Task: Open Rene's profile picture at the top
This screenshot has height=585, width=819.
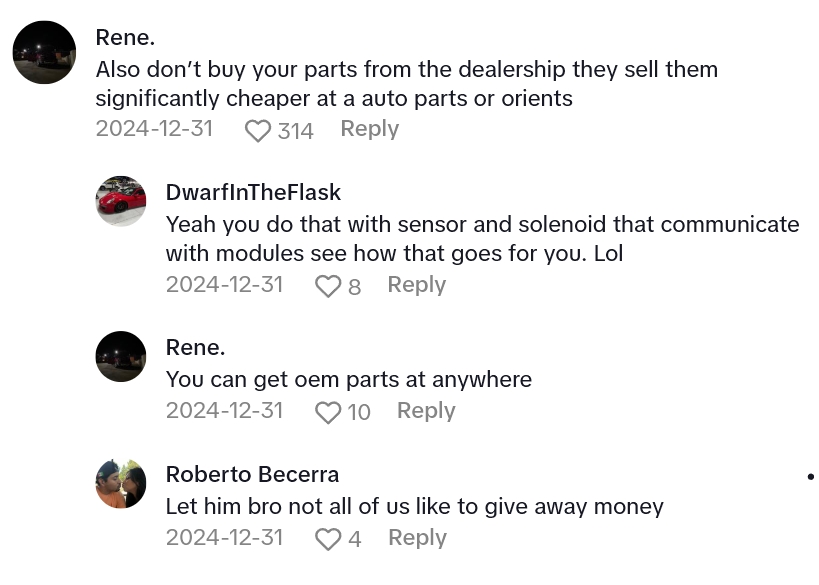Action: tap(44, 52)
